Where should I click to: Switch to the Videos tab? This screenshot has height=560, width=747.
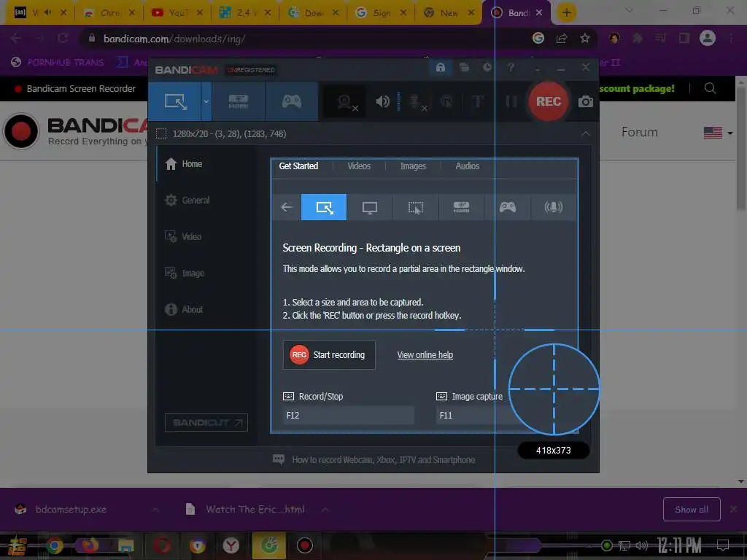point(359,166)
